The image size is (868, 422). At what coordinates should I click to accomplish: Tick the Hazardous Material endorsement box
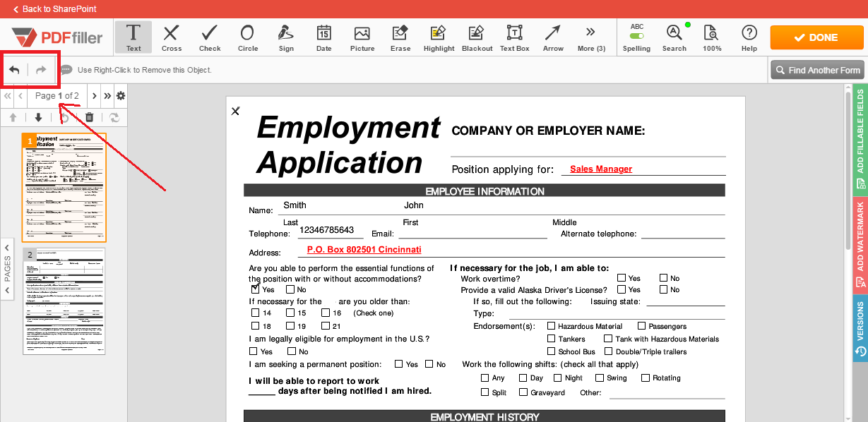coord(551,326)
